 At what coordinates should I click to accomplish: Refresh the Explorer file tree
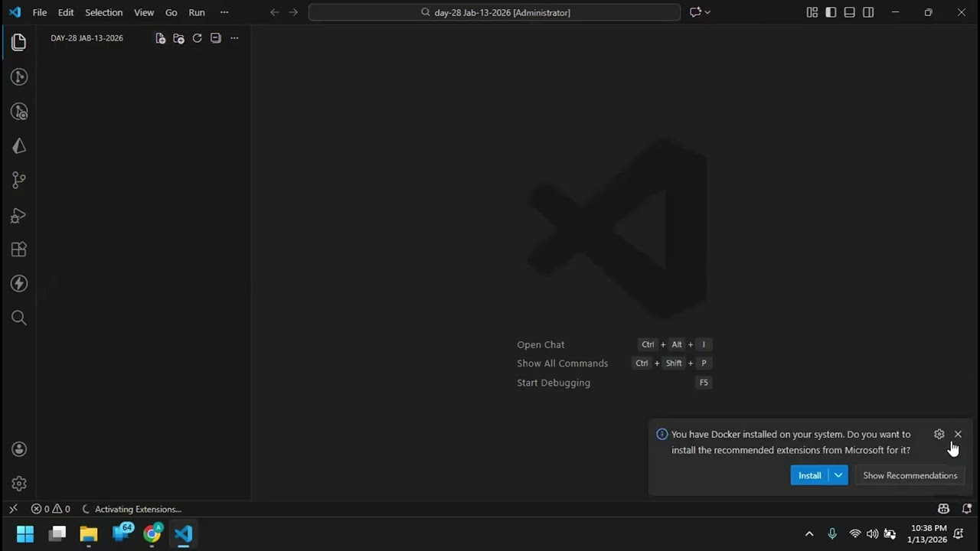coord(197,38)
